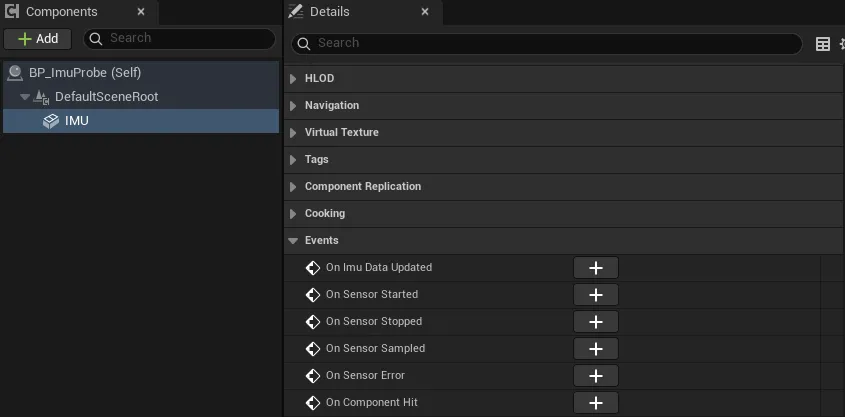Screen dimensions: 845x417
Task: Click the On Imu Data Updated label
Action: pyautogui.click(x=379, y=267)
